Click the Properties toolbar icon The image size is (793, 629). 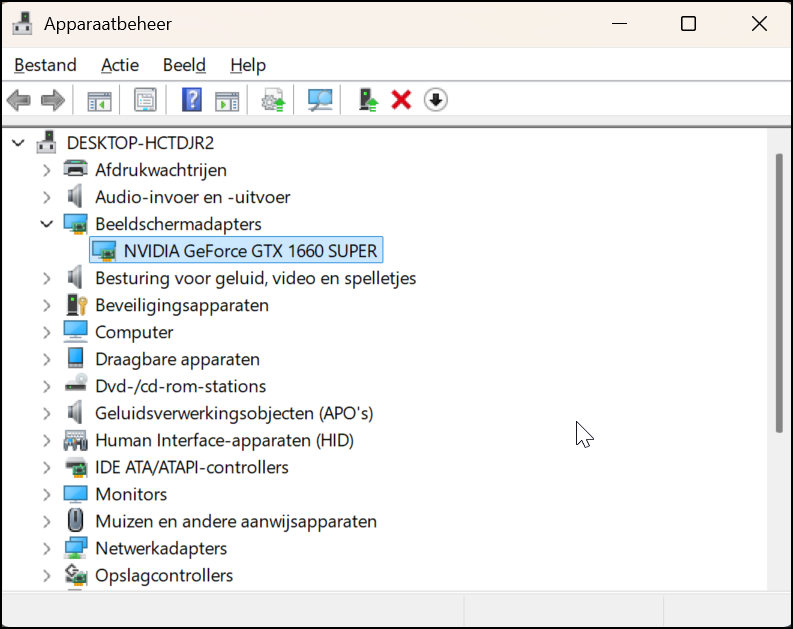click(145, 100)
